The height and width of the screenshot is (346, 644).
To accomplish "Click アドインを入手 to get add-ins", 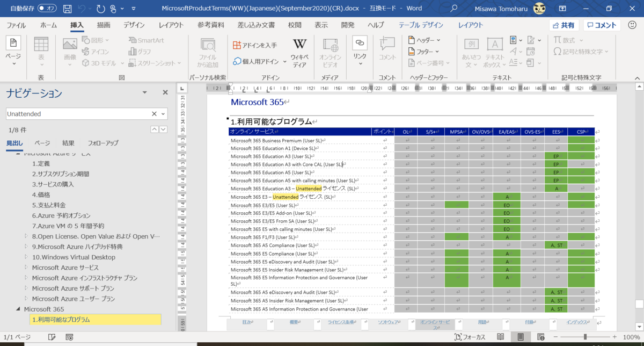I will (255, 45).
